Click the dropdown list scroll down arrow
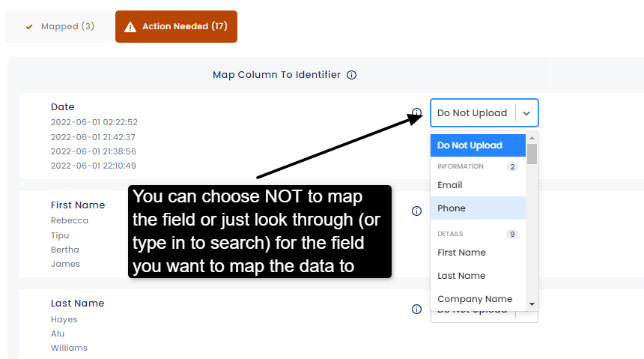The width and height of the screenshot is (644, 359). 532,304
